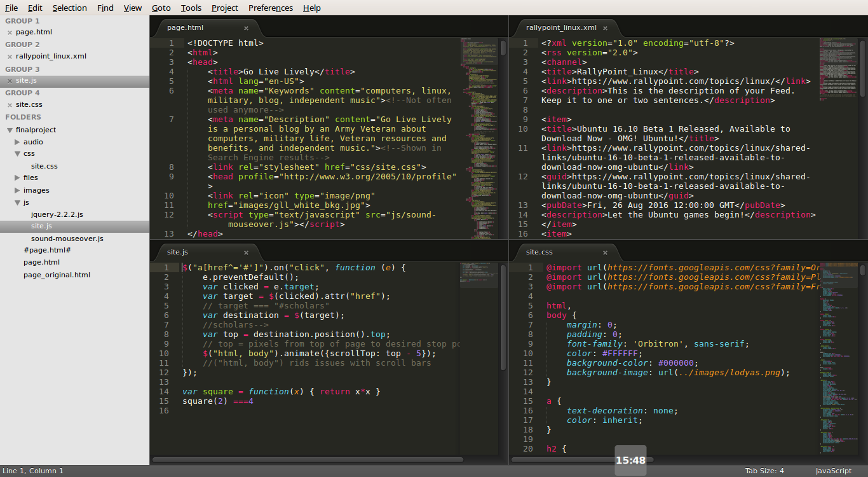Image resolution: width=868 pixels, height=477 pixels.
Task: Click the Tab Size: 4 status bar item
Action: [x=764, y=471]
